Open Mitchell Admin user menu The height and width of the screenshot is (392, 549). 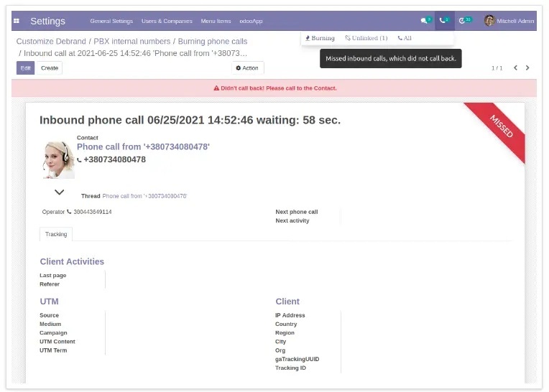[509, 21]
